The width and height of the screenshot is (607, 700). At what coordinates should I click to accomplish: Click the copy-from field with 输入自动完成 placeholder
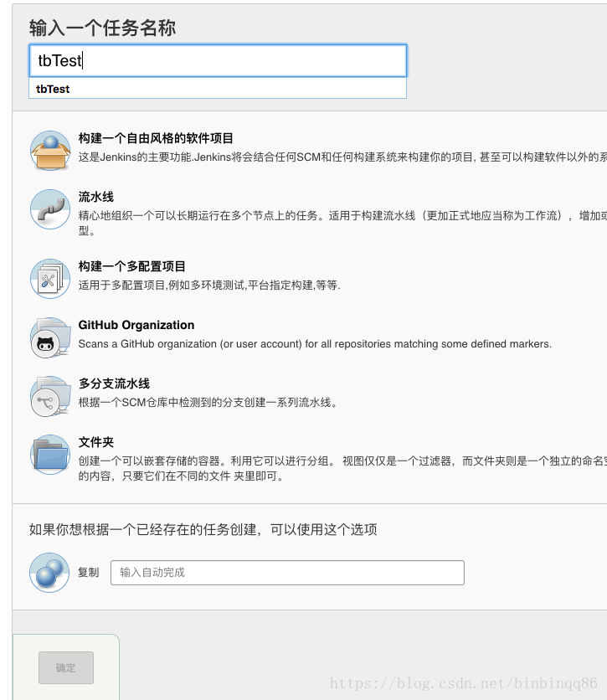click(287, 573)
